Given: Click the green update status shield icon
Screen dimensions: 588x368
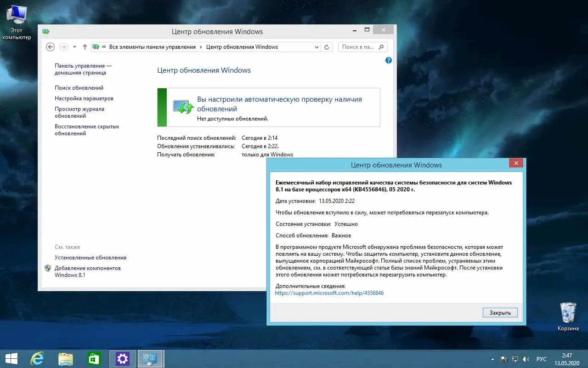Looking at the screenshot, I should coord(184,107).
